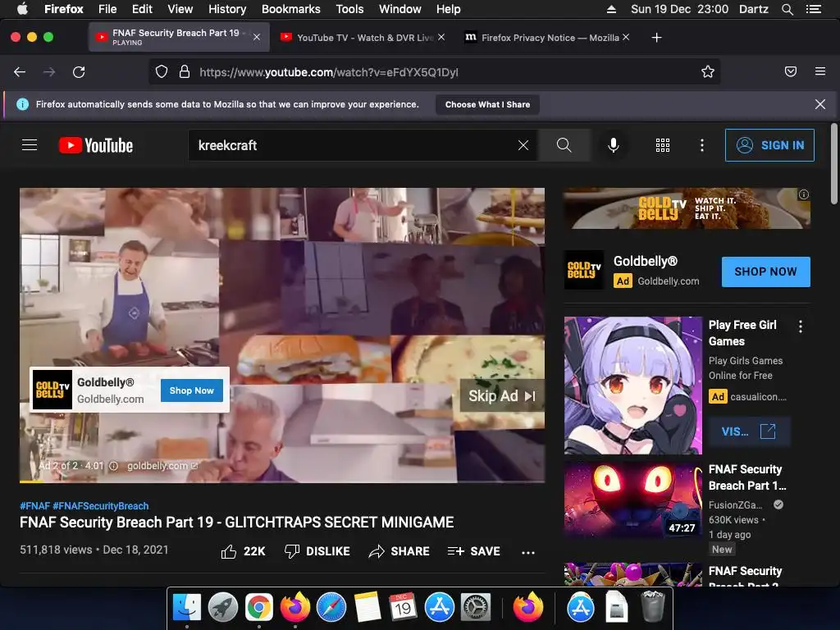The height and width of the screenshot is (630, 840).
Task: Start voice search with microphone icon
Action: pos(614,145)
